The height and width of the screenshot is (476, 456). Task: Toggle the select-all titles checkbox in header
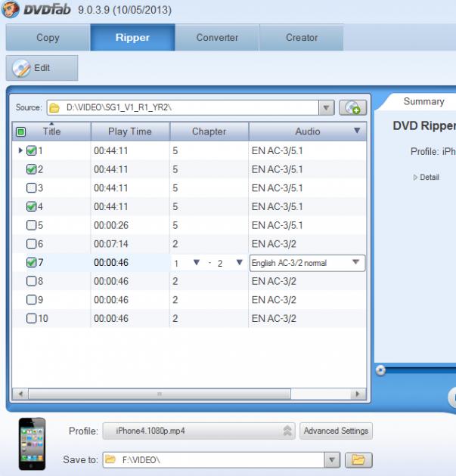pyautogui.click(x=20, y=131)
